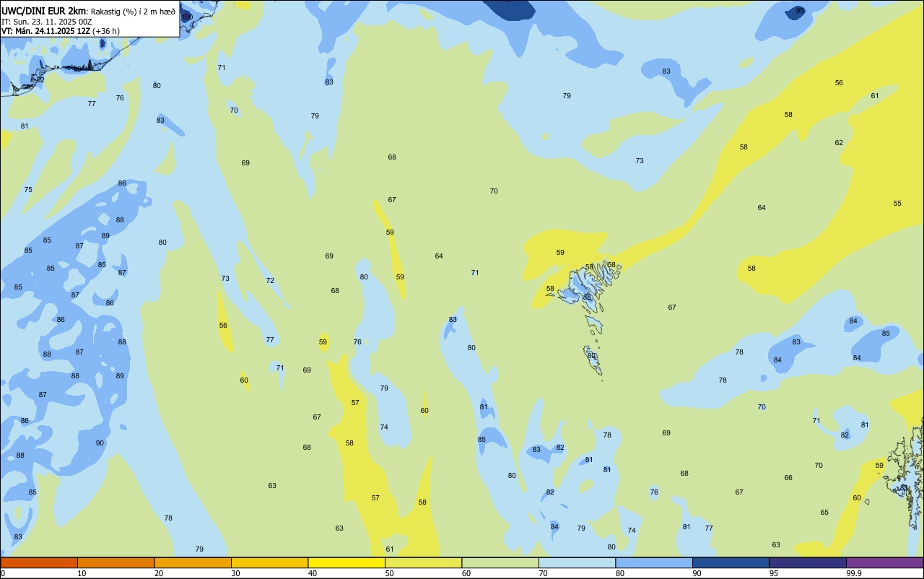Select the '40' legend tick label

tap(313, 573)
